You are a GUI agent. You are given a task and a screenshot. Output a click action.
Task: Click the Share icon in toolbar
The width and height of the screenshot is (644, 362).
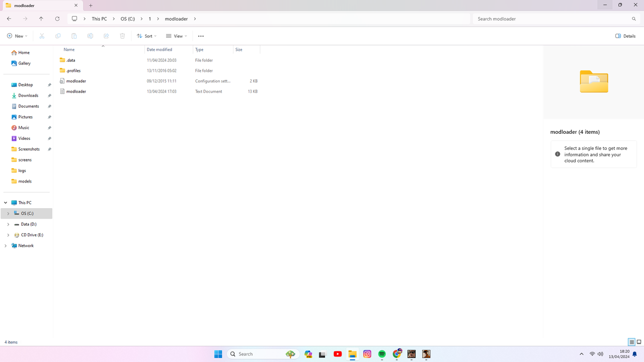[106, 36]
